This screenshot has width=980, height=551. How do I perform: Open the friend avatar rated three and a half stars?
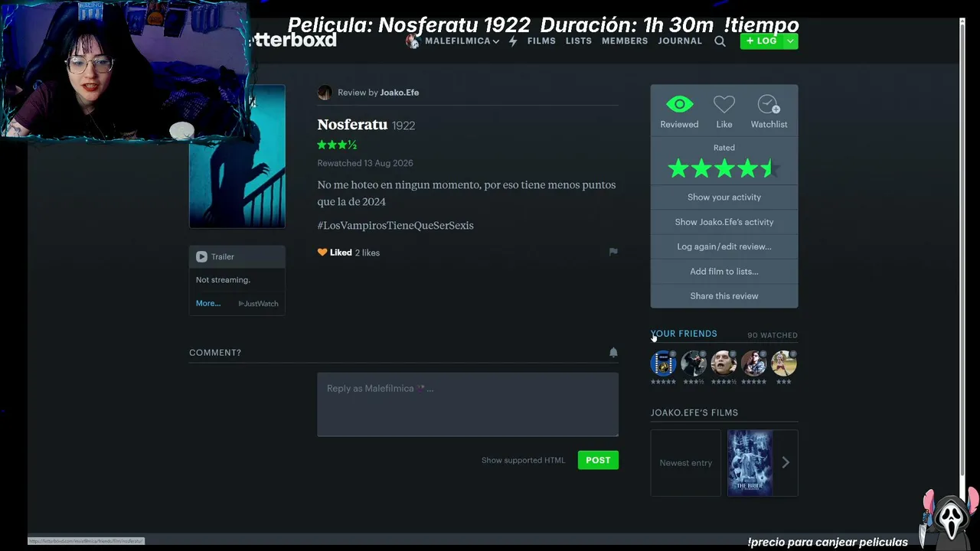(x=694, y=363)
